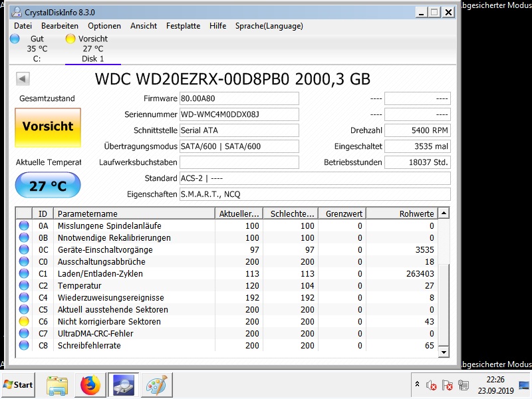Show hidden tray icons arrow
The width and height of the screenshot is (532, 399).
[x=418, y=384]
